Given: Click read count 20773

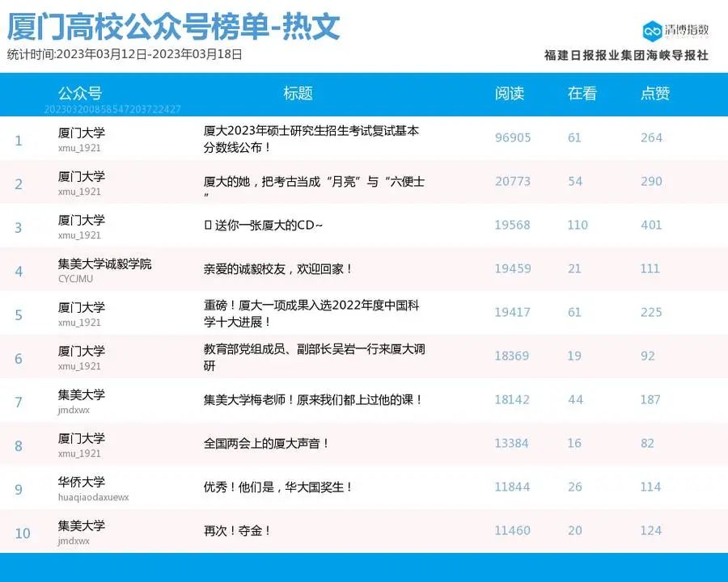Looking at the screenshot, I should [x=513, y=181].
